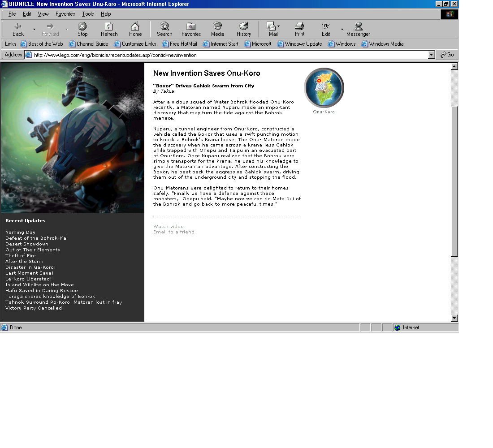Click the Internet zone status bar icon
493x448 pixels.
[397, 327]
